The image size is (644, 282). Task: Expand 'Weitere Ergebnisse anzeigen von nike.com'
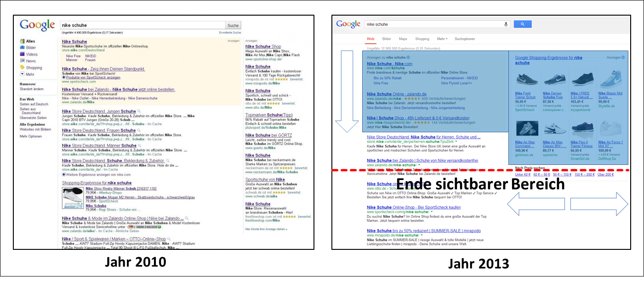tap(63, 175)
